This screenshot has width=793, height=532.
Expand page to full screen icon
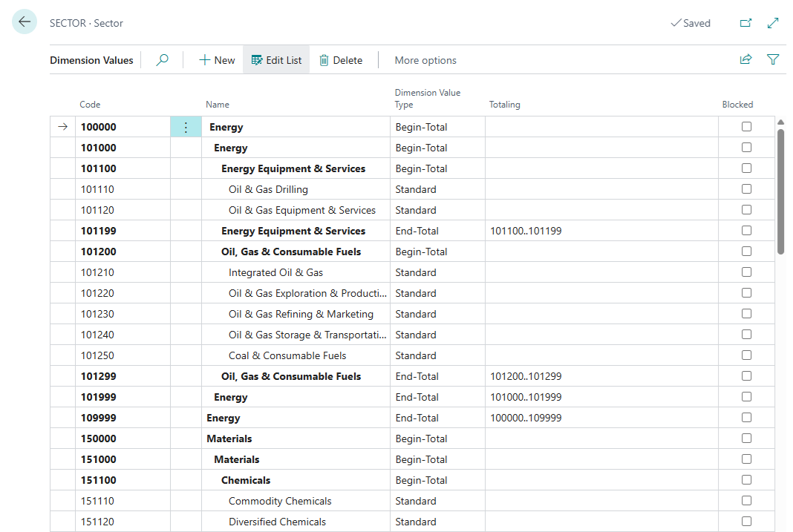pos(773,23)
